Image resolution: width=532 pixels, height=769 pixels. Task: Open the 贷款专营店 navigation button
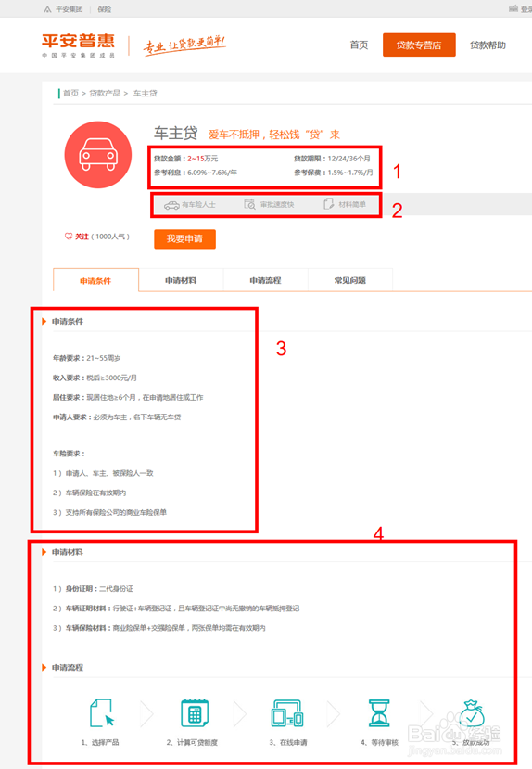coord(419,45)
